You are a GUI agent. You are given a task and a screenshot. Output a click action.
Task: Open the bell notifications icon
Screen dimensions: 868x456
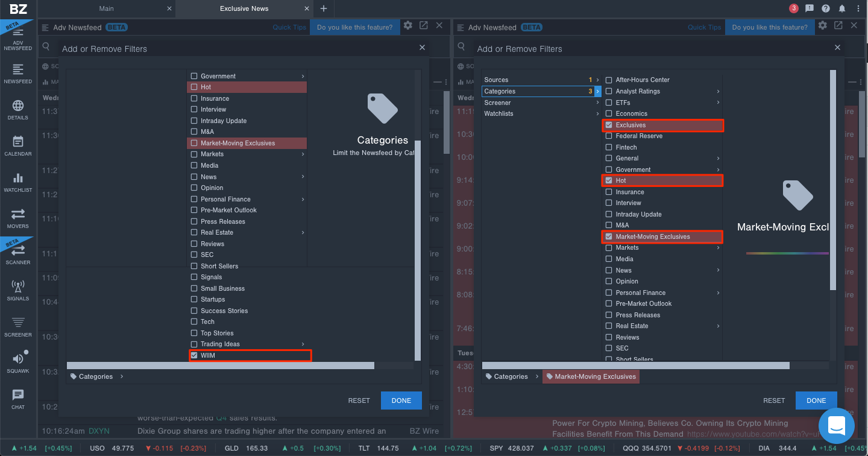pos(842,8)
